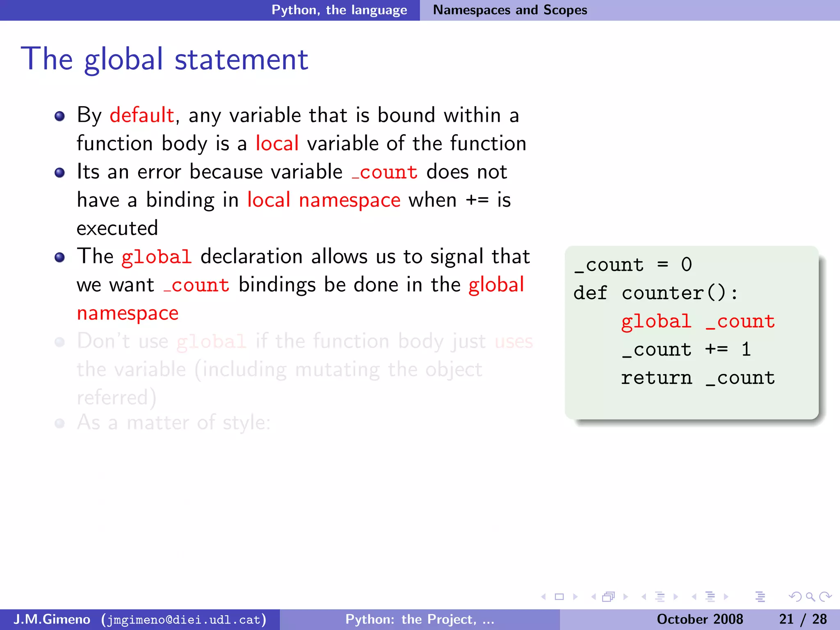Go to next slide arrow
The image size is (840, 630).
(575, 597)
